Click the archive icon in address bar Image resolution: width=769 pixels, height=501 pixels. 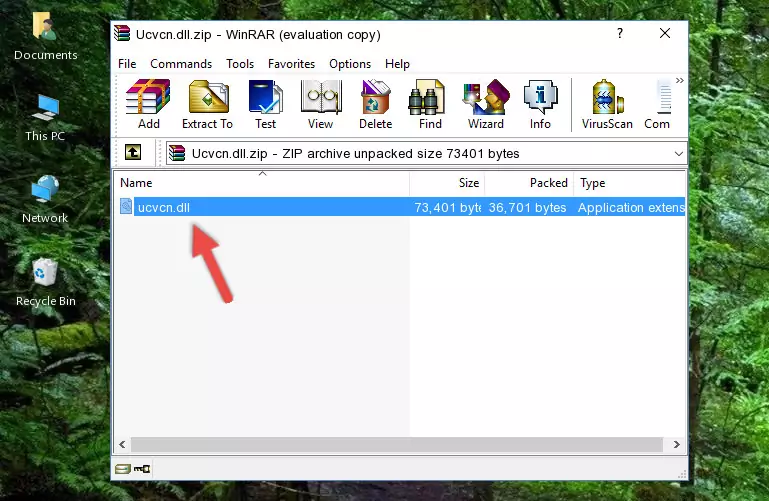pyautogui.click(x=177, y=153)
